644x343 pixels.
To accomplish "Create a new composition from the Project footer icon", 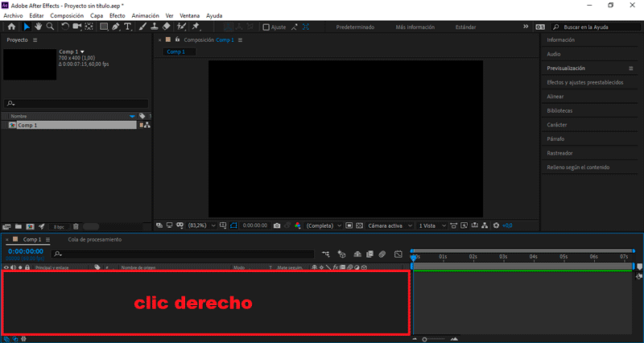I will (x=30, y=226).
